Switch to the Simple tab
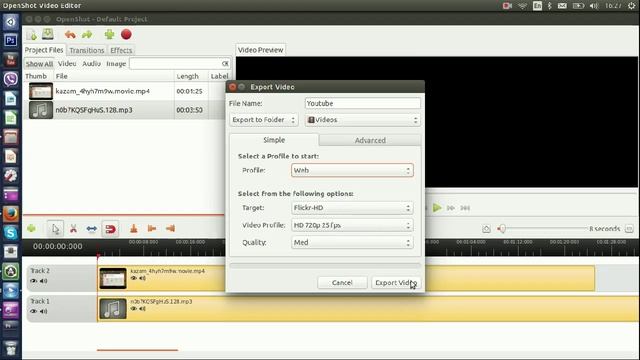Image resolution: width=640 pixels, height=360 pixels. (274, 140)
